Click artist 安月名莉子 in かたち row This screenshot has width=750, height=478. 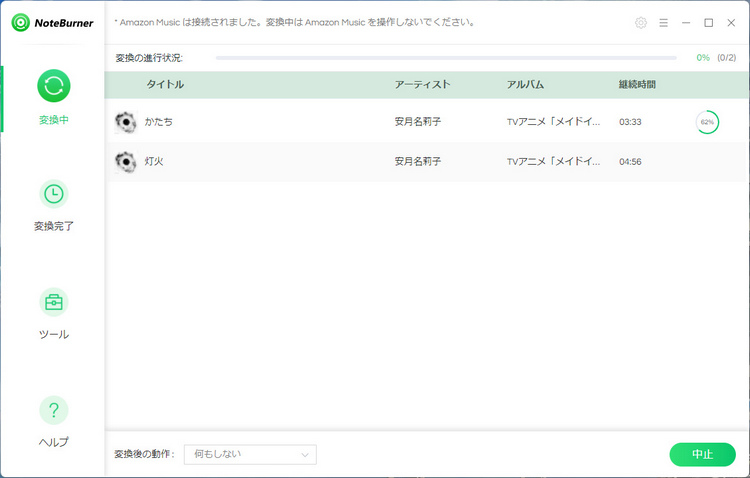(418, 122)
